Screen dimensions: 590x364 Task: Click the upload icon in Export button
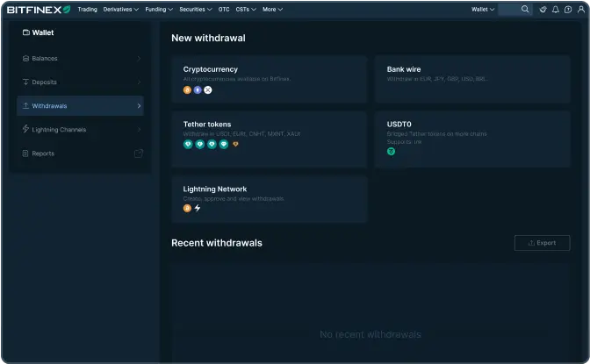(531, 243)
